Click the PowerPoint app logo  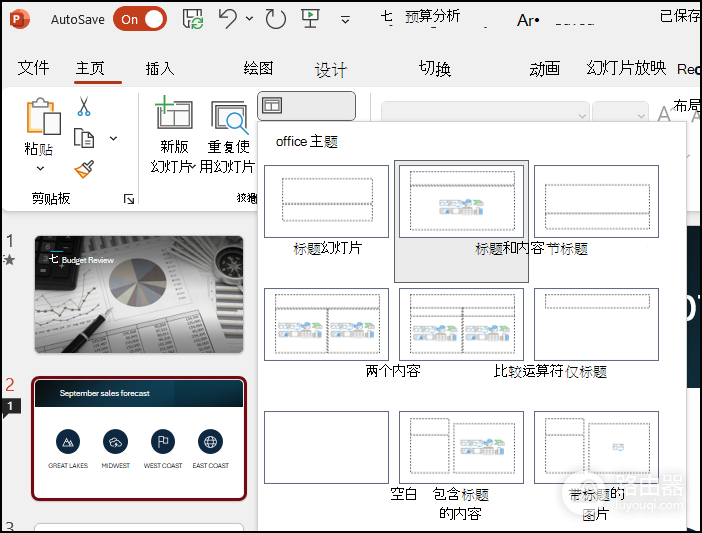coord(19,19)
